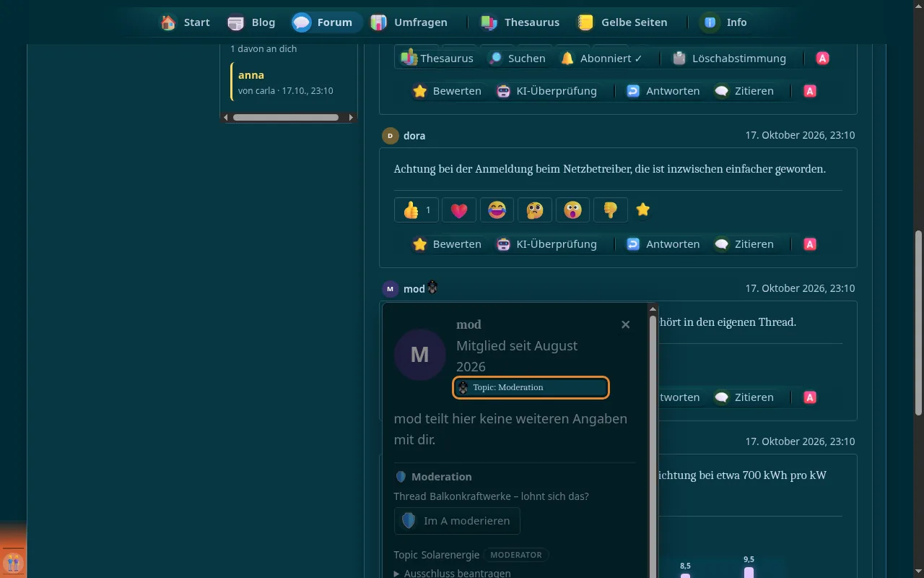Click the star icon after dora's reactions

coord(643,210)
